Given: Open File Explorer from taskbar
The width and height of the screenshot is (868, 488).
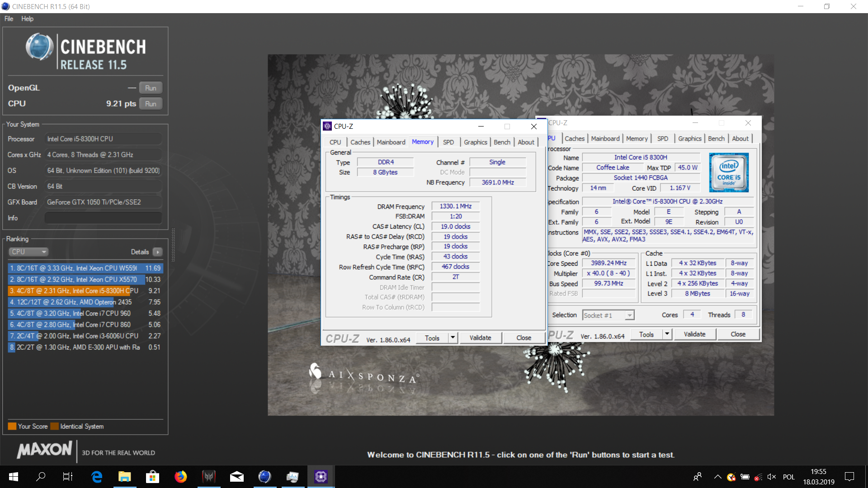Looking at the screenshot, I should coord(124,476).
